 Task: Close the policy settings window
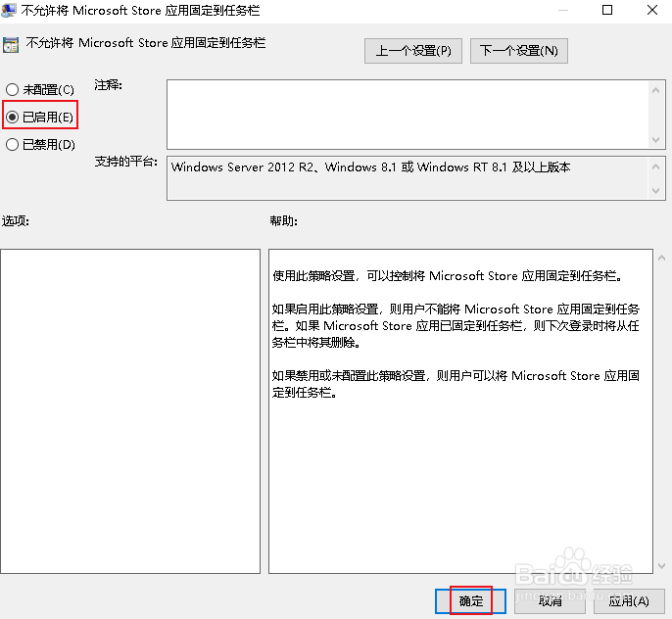click(x=652, y=10)
